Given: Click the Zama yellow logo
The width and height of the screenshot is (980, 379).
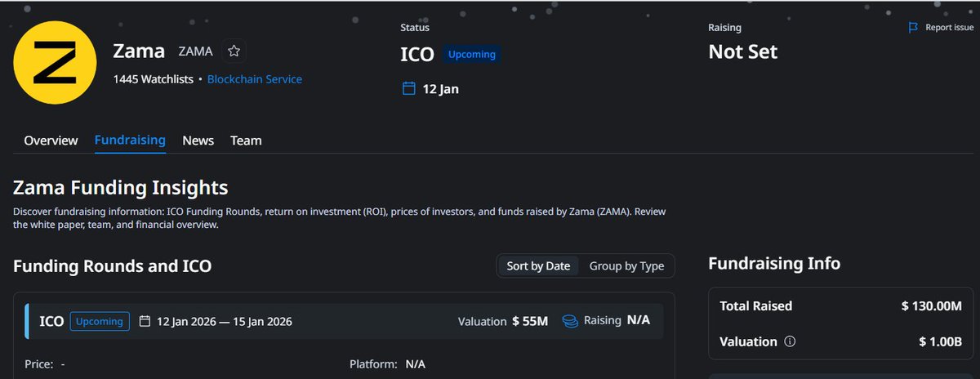Looking at the screenshot, I should click(56, 62).
